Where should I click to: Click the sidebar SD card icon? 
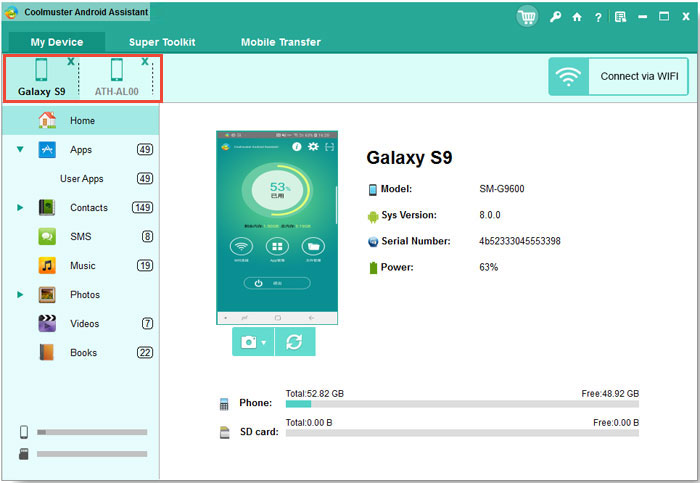[x=24, y=454]
